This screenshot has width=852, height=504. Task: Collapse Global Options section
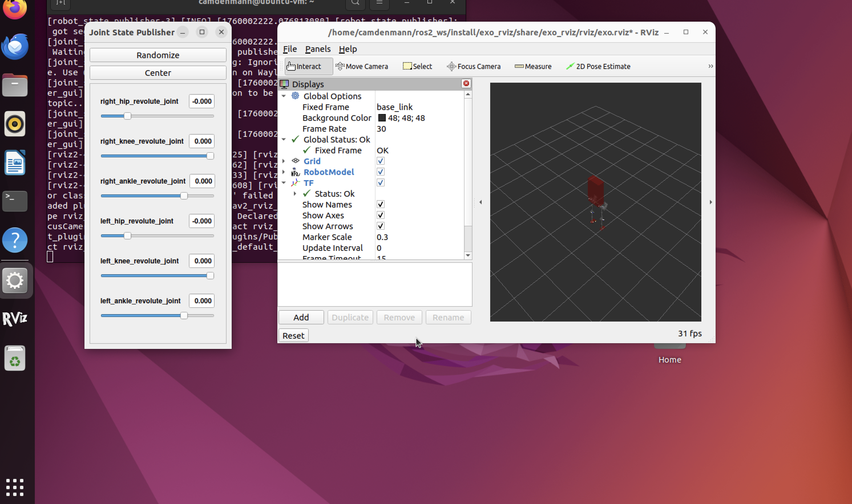283,96
